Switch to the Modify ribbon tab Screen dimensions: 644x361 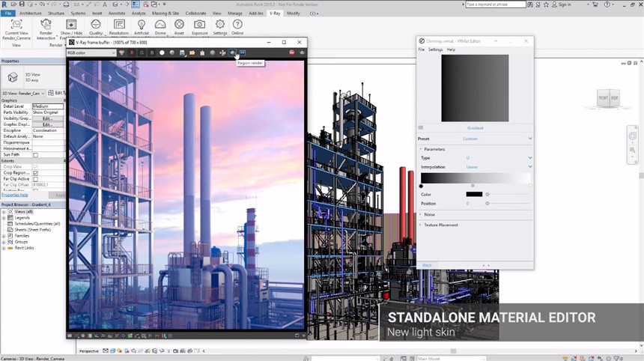point(293,13)
